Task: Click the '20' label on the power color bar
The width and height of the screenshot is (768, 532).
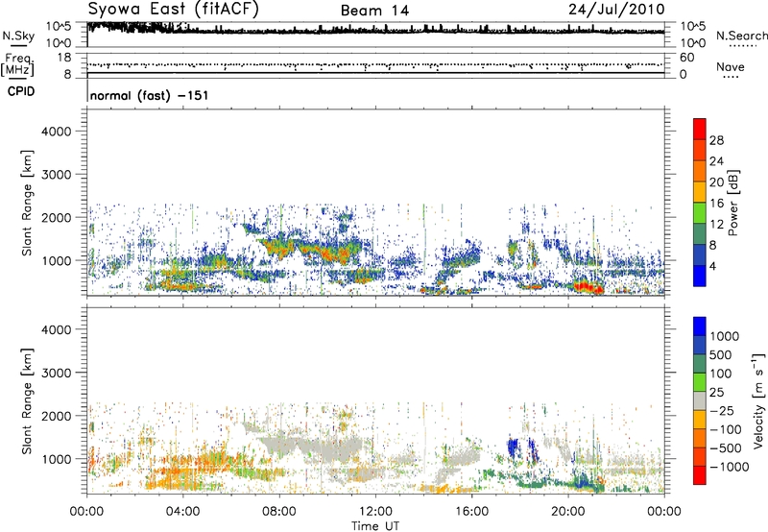Action: point(716,182)
